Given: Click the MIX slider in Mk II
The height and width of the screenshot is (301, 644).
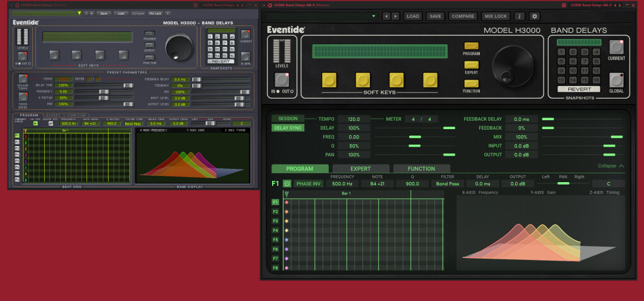Looking at the screenshot, I should click(582, 137).
